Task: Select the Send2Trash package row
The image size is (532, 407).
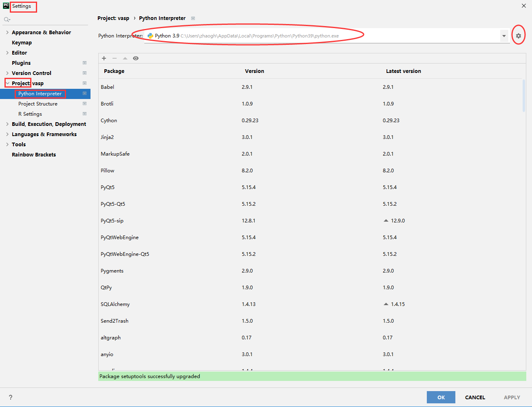Action: click(x=310, y=321)
